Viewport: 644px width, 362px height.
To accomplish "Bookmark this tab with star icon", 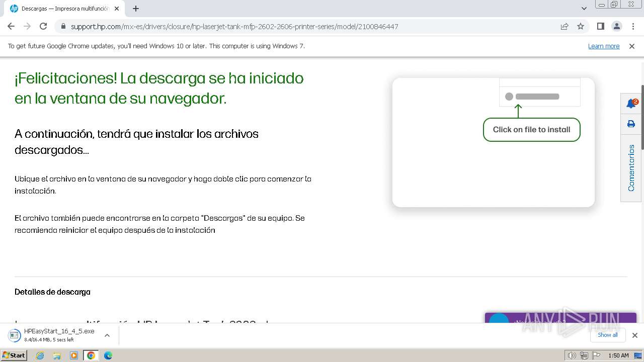I will pyautogui.click(x=581, y=26).
